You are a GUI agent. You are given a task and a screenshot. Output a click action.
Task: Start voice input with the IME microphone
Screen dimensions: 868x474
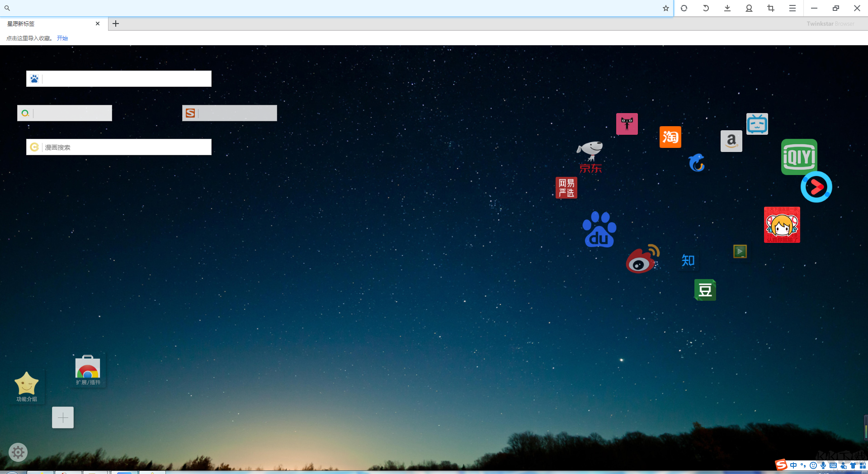coord(823,465)
